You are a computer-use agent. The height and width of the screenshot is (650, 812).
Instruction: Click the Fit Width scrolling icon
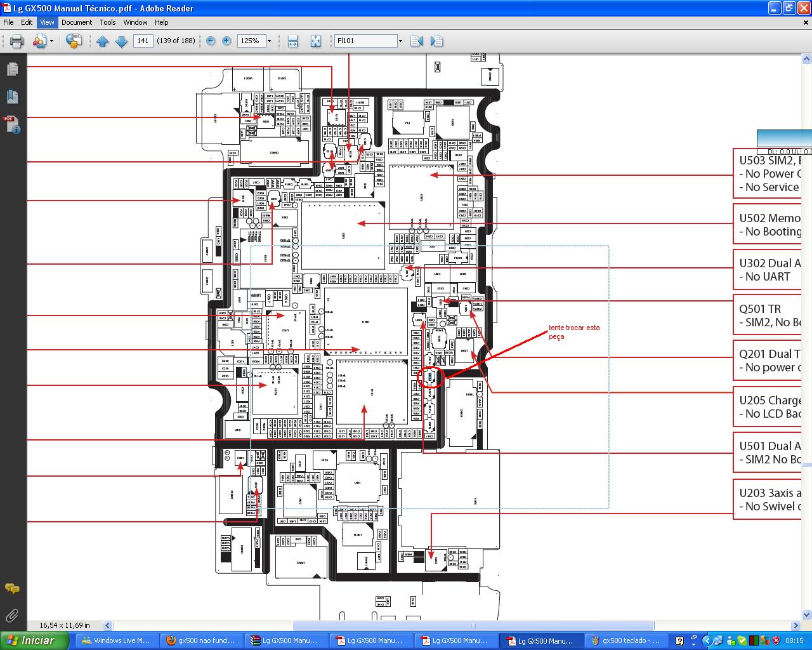(x=292, y=41)
